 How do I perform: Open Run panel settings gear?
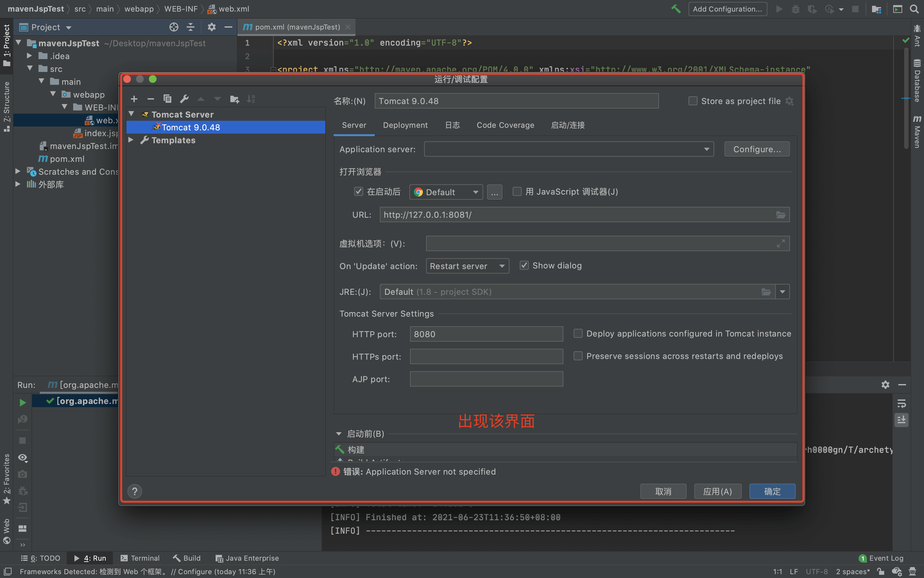tap(886, 385)
